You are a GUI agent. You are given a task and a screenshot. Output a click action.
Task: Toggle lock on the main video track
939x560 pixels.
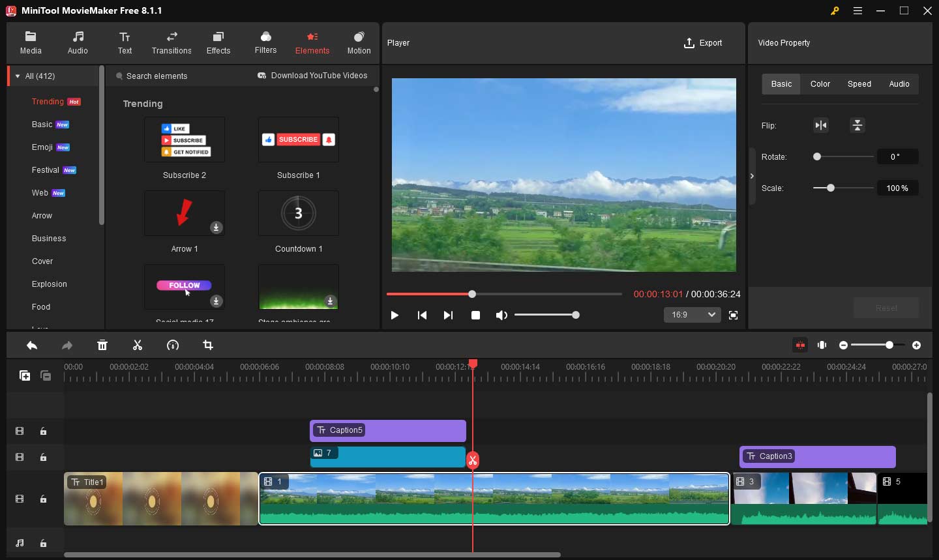(x=43, y=499)
